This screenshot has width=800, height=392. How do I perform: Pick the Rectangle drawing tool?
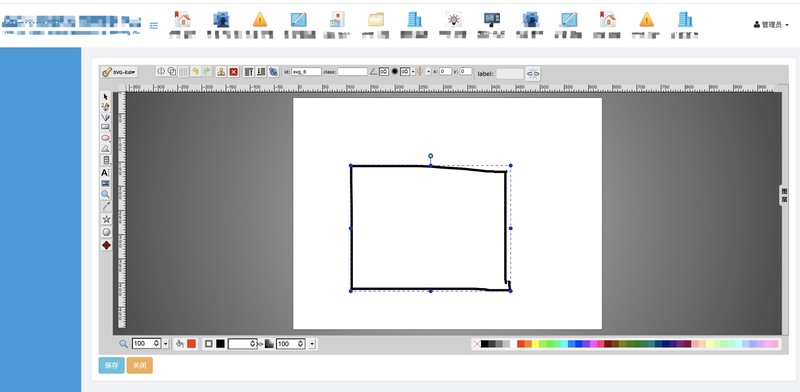[106, 127]
